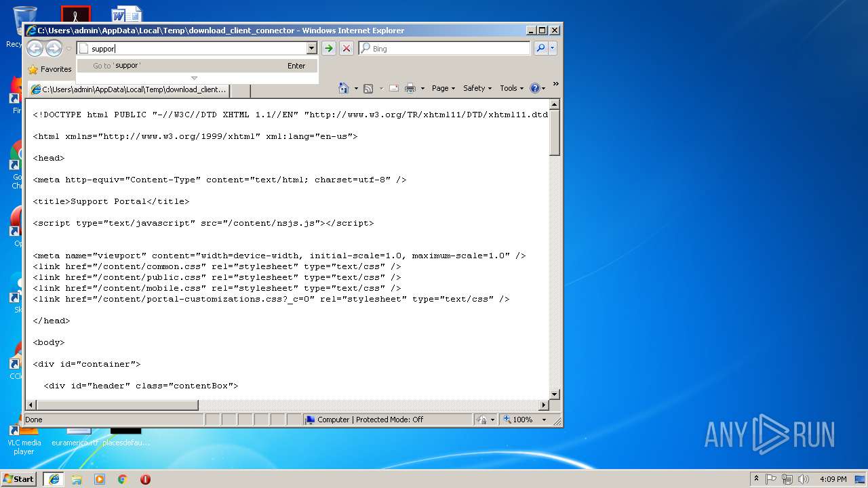Screen dimensions: 868x488
Task: Open Windows Explorer folder on taskbar
Action: point(77,479)
